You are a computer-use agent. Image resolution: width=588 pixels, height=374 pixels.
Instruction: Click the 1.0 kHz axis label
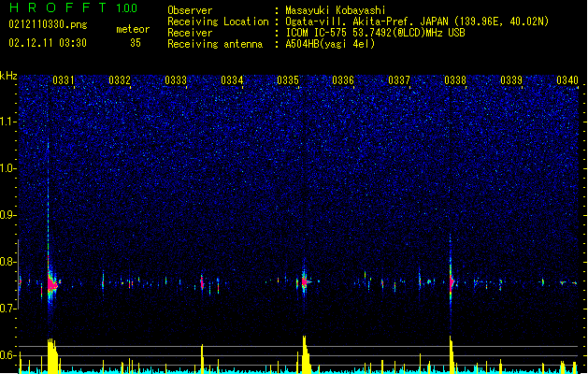pyautogui.click(x=8, y=168)
